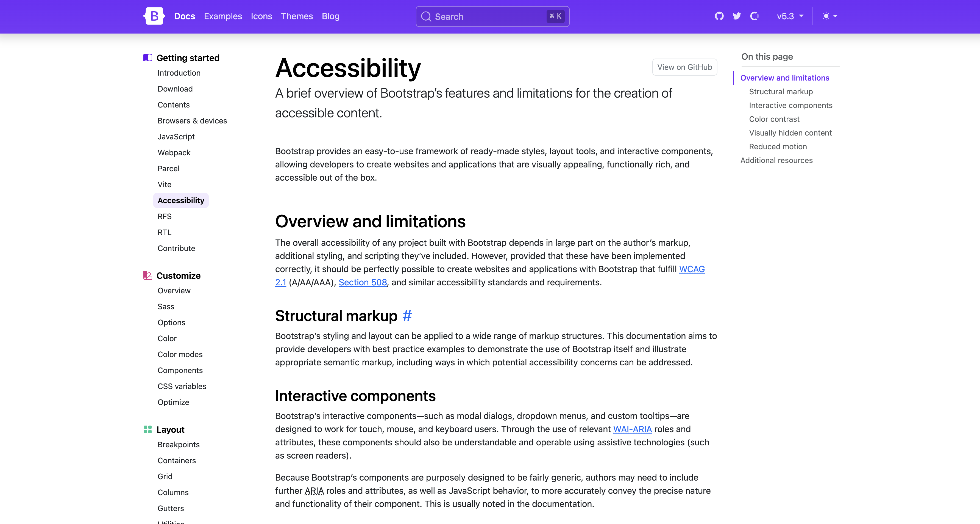
Task: Open the Open Collective icon link
Action: click(755, 16)
